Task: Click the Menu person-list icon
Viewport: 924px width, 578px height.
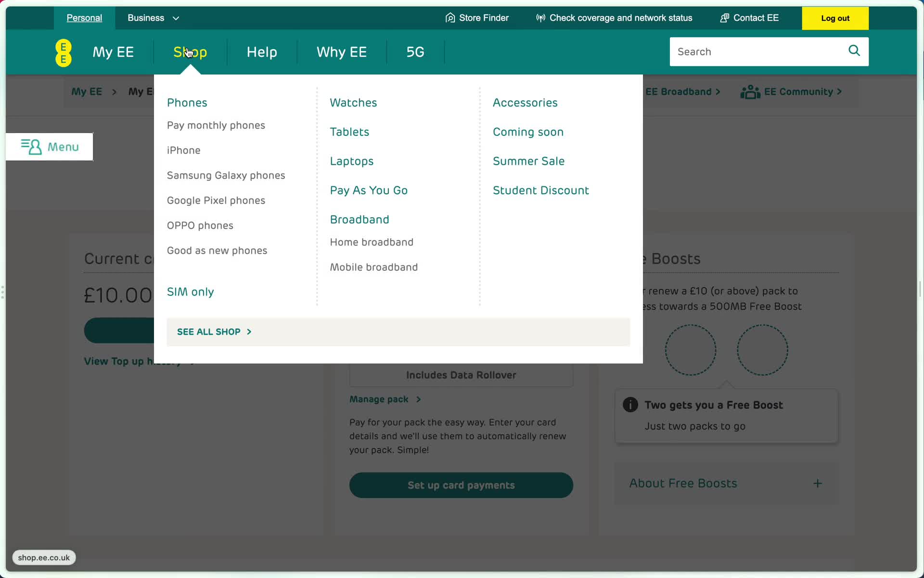Action: pyautogui.click(x=31, y=146)
